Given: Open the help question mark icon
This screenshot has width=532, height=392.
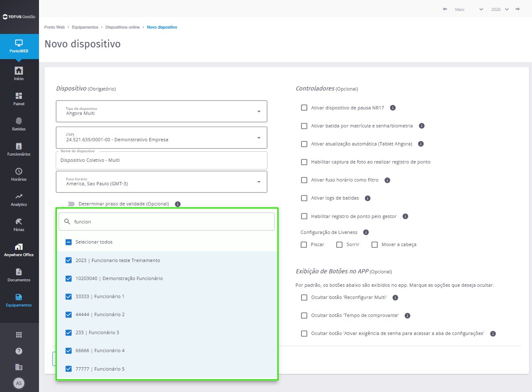Looking at the screenshot, I should 19,351.
